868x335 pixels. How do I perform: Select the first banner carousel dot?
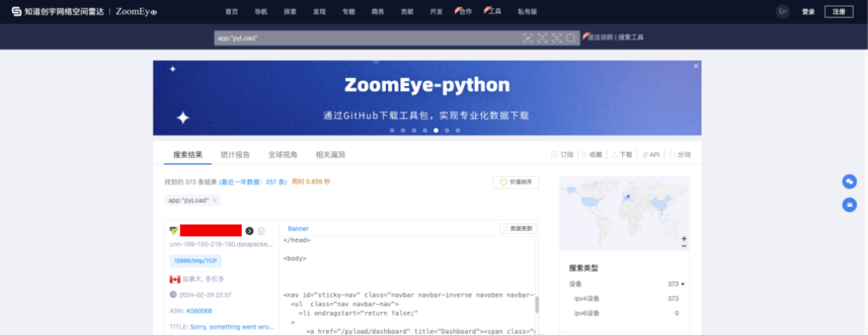coord(392,130)
